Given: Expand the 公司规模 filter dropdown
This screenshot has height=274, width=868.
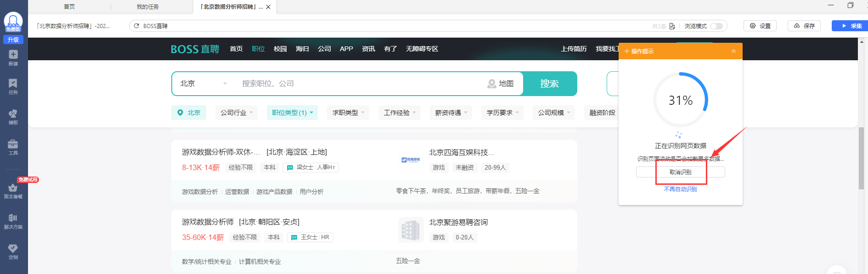Looking at the screenshot, I should click(x=554, y=113).
